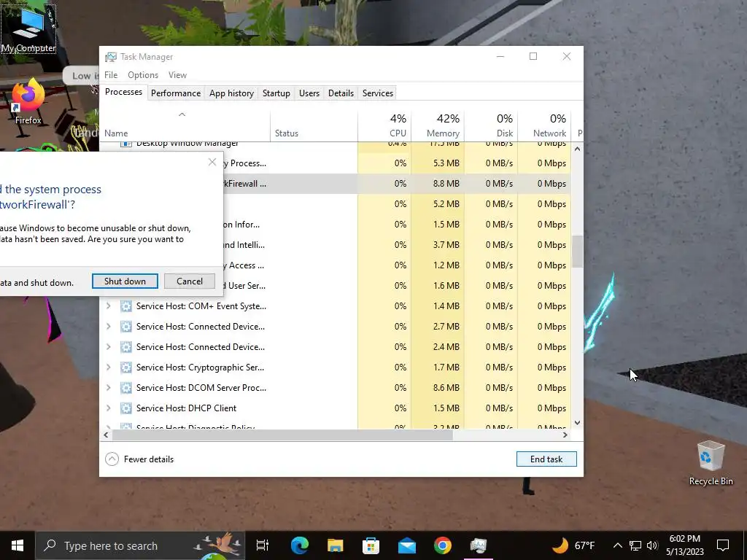Click the taskbar search box
Screen dimensions: 747x560
[x=140, y=545]
